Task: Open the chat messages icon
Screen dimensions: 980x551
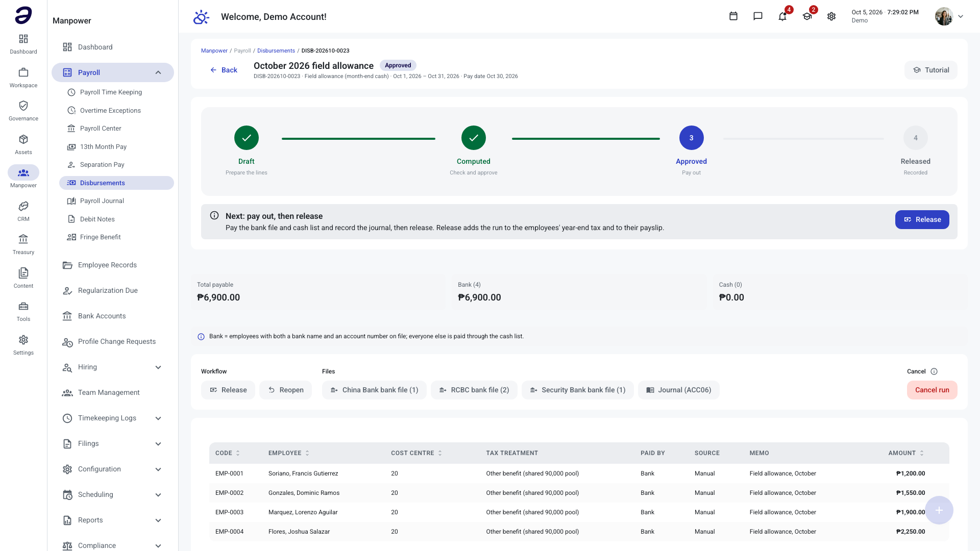Action: (x=758, y=16)
